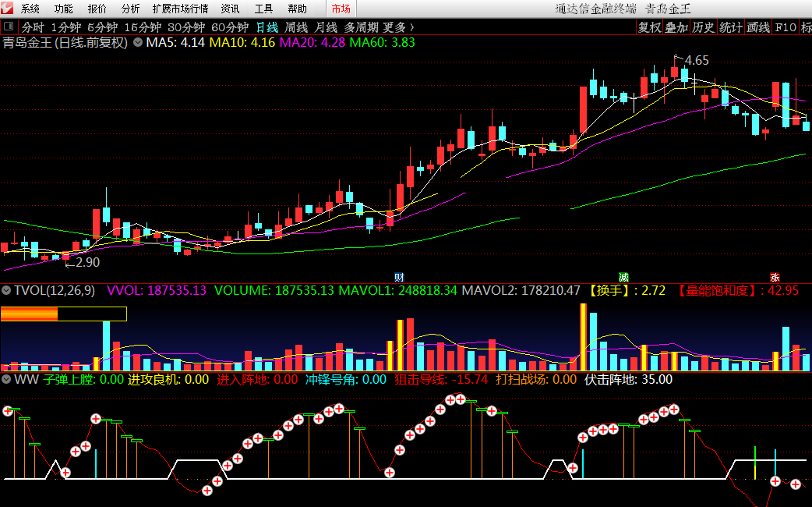
Task: Click the 狙击导线: -15.74 label
Action: tap(441, 380)
